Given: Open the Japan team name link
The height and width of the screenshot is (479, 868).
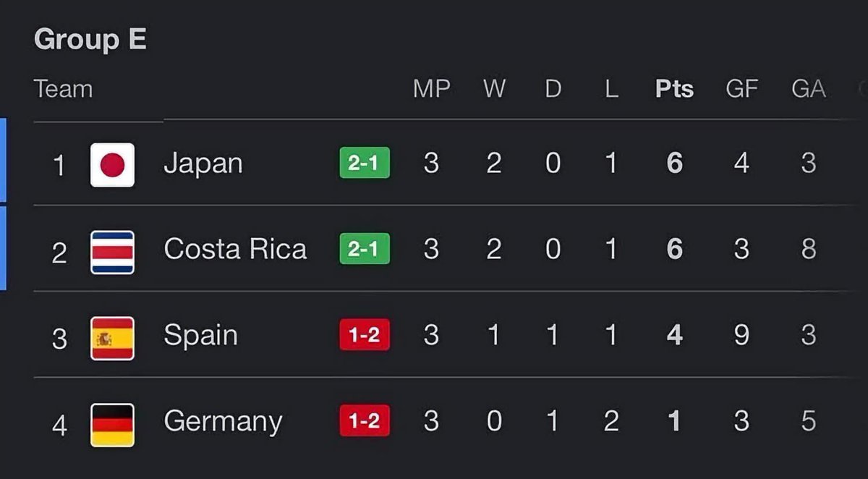Looking at the screenshot, I should pos(203,164).
